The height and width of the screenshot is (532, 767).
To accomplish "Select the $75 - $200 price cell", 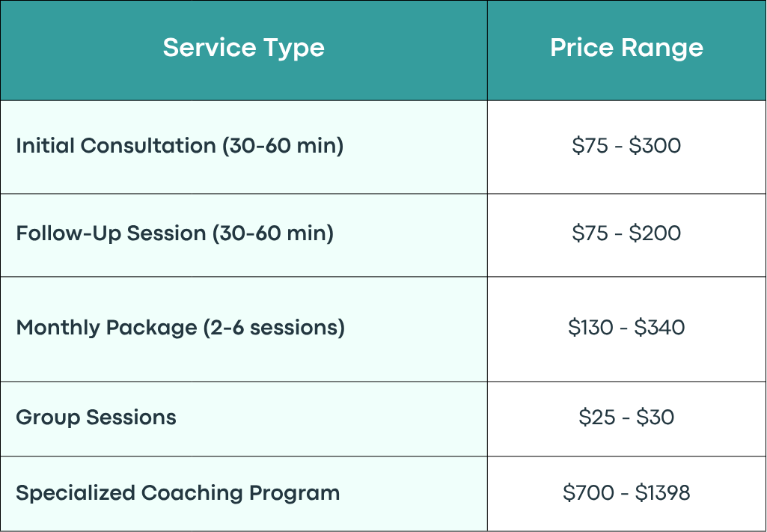I will (x=626, y=235).
